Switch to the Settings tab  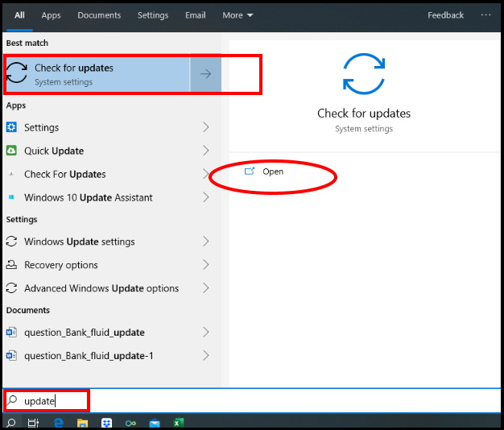click(x=153, y=15)
